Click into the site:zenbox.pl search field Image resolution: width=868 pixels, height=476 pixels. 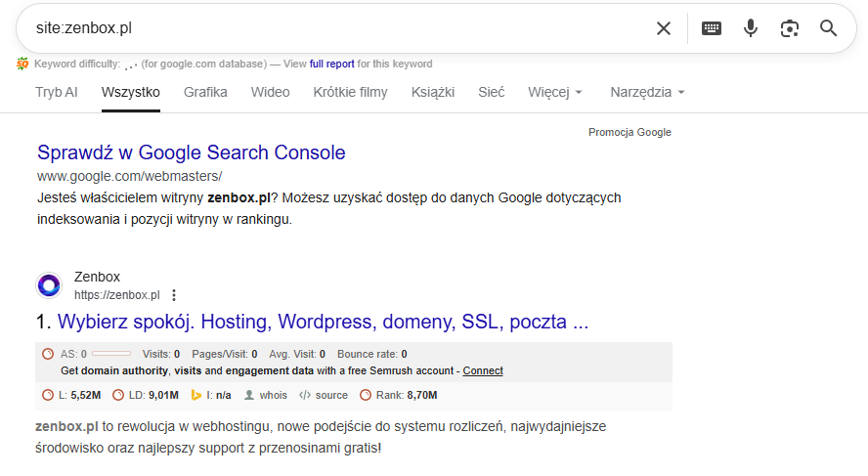click(332, 28)
